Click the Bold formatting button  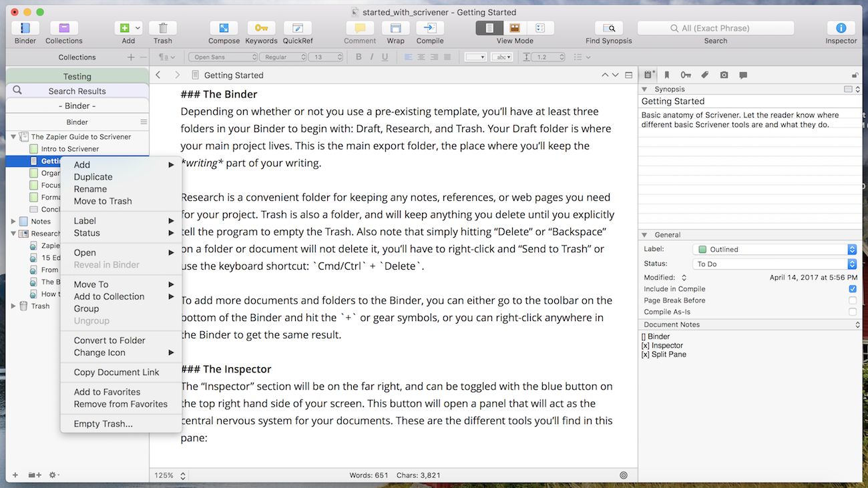pos(359,57)
